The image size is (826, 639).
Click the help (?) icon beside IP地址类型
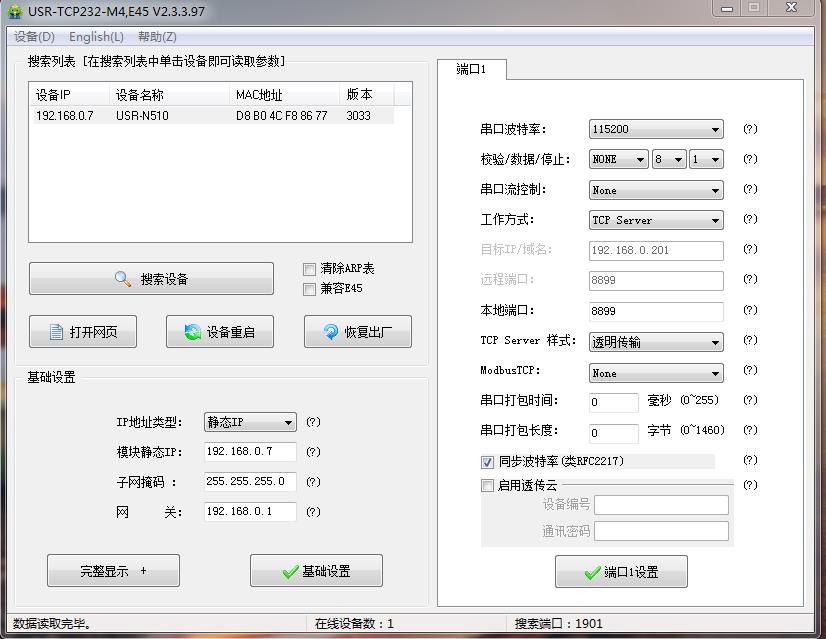pyautogui.click(x=313, y=423)
